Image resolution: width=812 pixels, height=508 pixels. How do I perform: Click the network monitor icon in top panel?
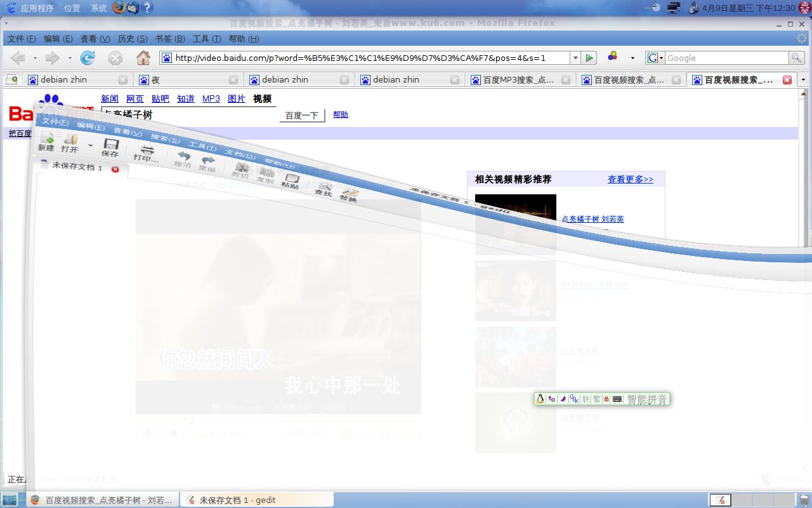[x=673, y=8]
